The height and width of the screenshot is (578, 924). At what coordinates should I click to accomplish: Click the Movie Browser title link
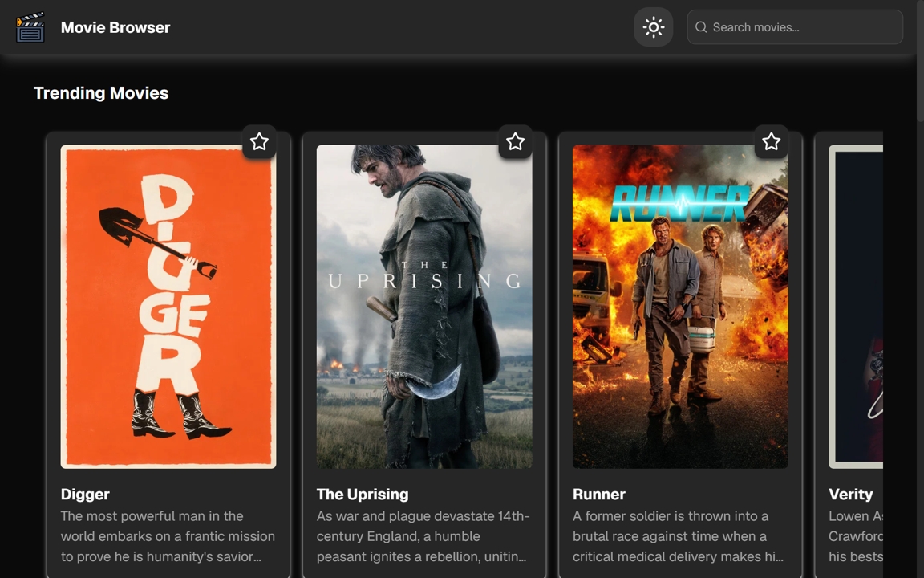(x=115, y=28)
